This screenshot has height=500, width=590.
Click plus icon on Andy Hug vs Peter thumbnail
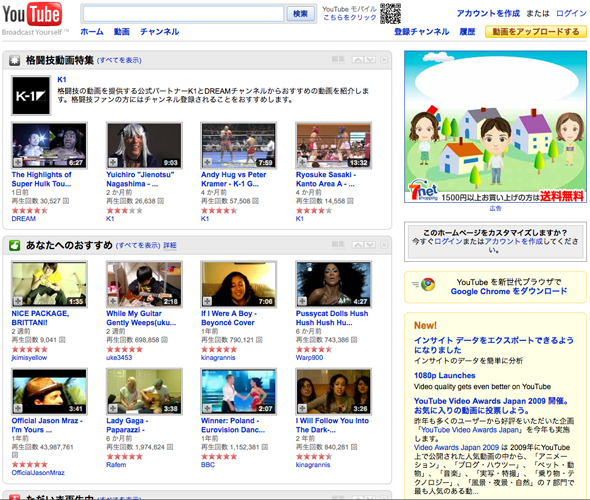point(207,162)
